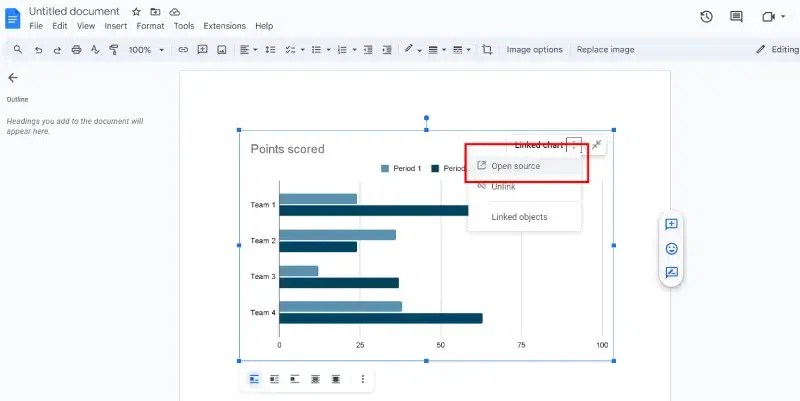800x401 pixels.
Task: Click the Team 3 axis label
Action: pos(263,277)
